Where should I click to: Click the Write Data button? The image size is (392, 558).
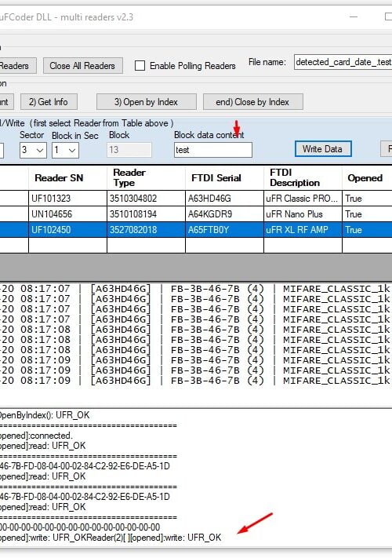point(323,149)
